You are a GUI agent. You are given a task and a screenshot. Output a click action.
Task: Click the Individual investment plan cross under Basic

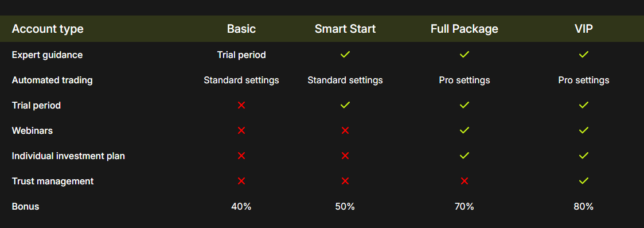(x=241, y=156)
